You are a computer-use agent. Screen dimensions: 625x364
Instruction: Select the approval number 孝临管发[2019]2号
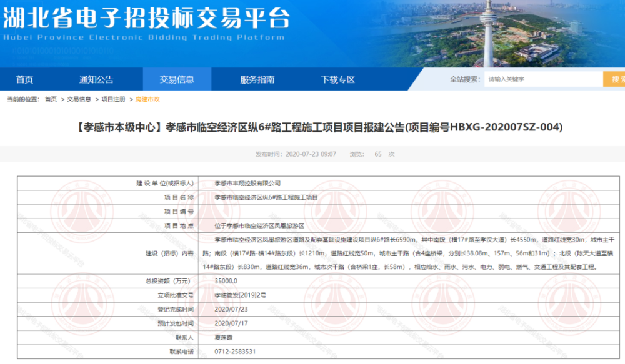[x=241, y=295]
